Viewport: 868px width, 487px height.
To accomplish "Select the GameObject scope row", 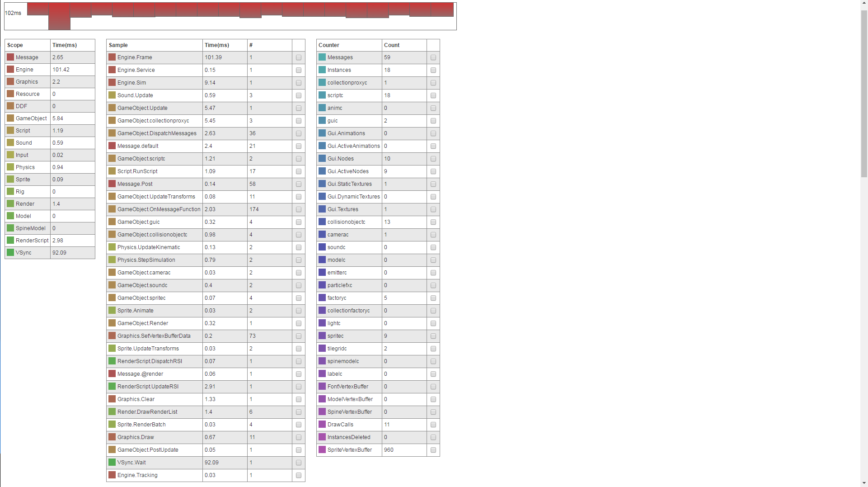I will point(50,118).
